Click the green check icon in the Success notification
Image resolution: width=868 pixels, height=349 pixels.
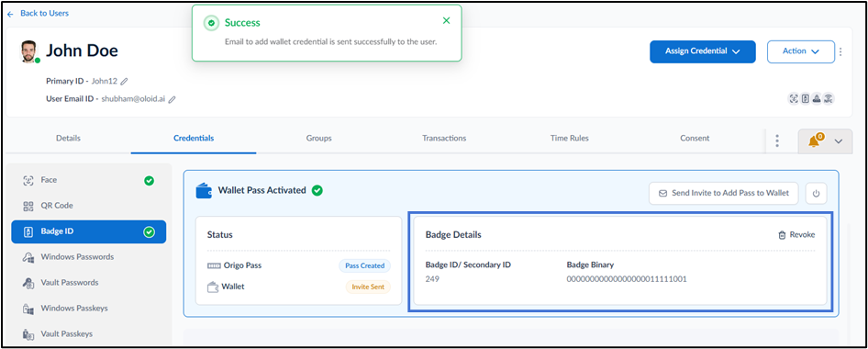211,23
